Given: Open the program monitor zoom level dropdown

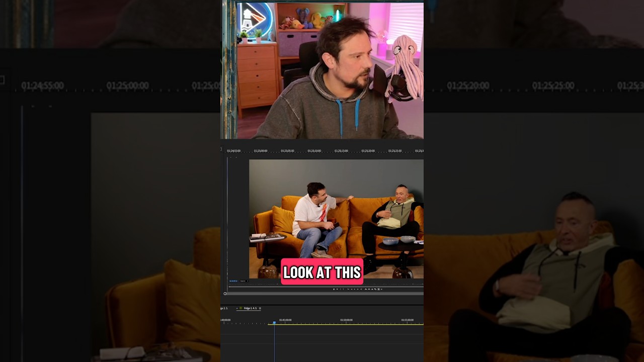Looking at the screenshot, I should (x=244, y=281).
